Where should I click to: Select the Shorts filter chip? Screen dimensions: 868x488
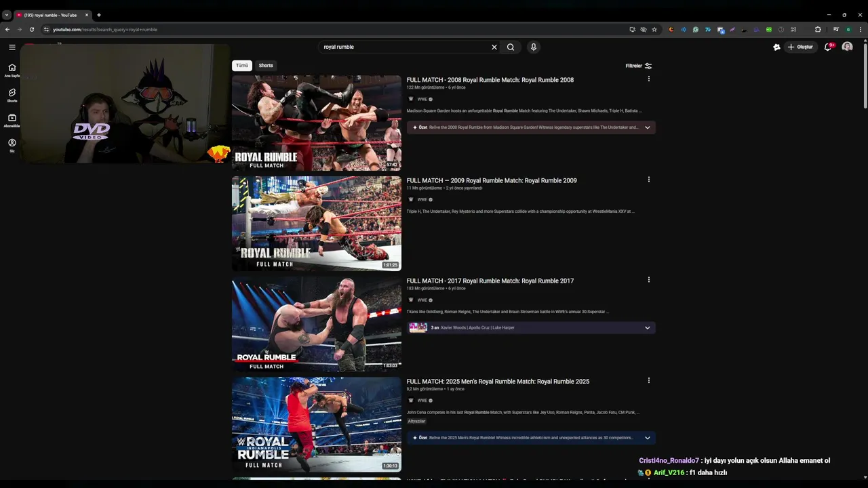[x=266, y=66]
